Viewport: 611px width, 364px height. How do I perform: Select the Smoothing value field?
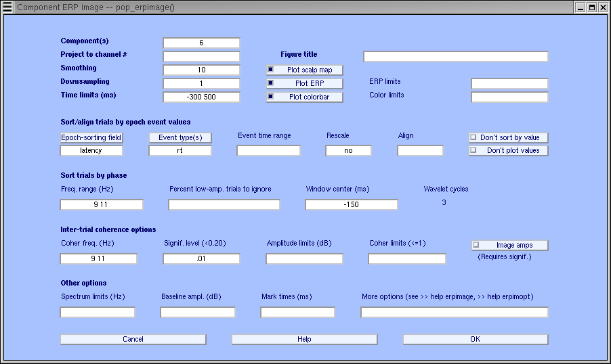coord(201,70)
